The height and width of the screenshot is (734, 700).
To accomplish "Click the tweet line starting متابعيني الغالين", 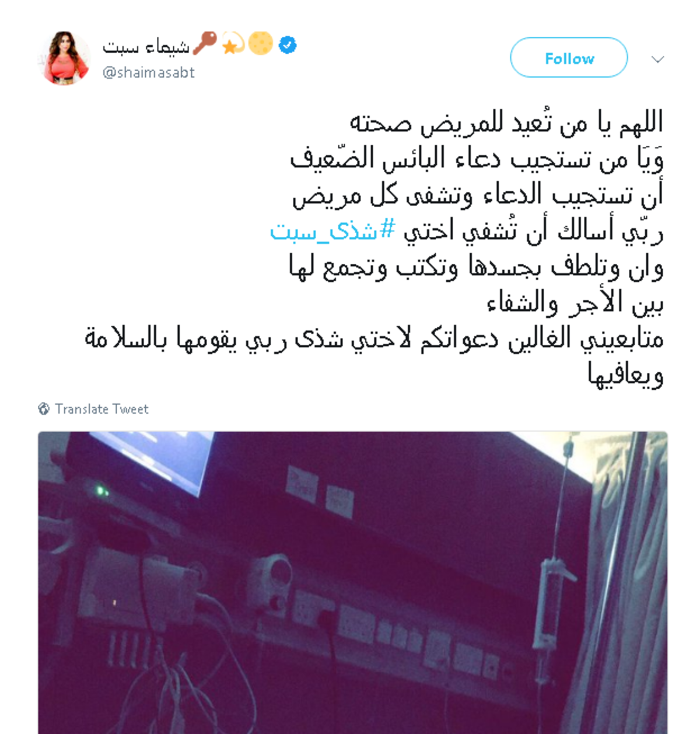I will 374,339.
